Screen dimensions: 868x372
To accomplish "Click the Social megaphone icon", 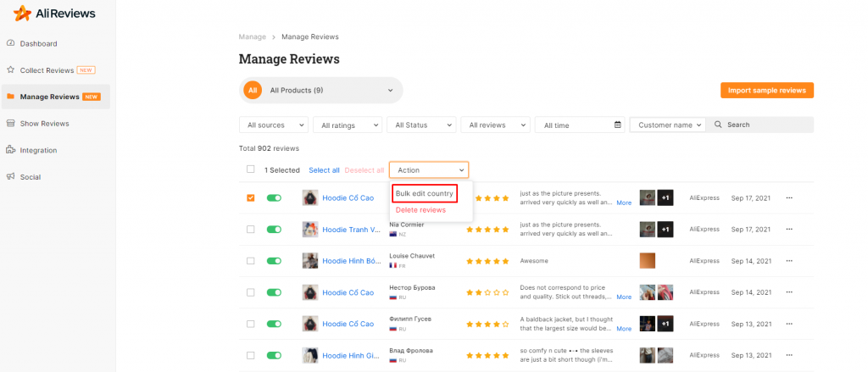I will [x=10, y=176].
